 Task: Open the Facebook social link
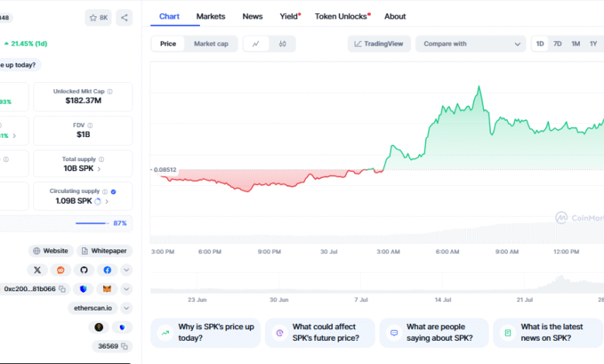[107, 270]
